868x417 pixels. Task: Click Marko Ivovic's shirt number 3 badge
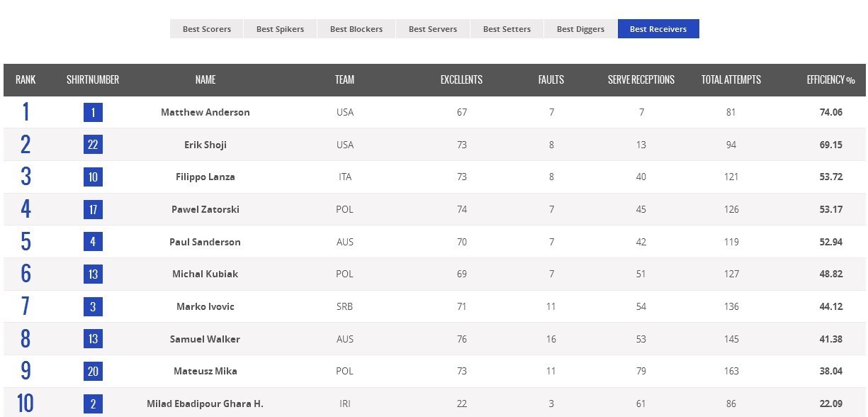tap(93, 306)
